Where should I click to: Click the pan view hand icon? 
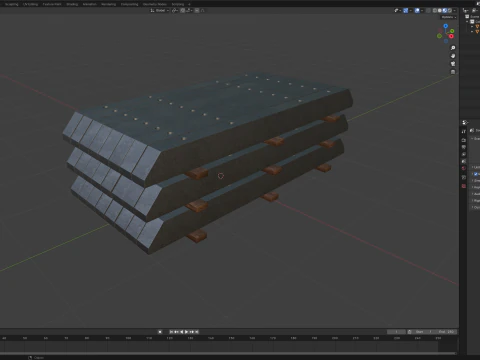click(x=453, y=56)
